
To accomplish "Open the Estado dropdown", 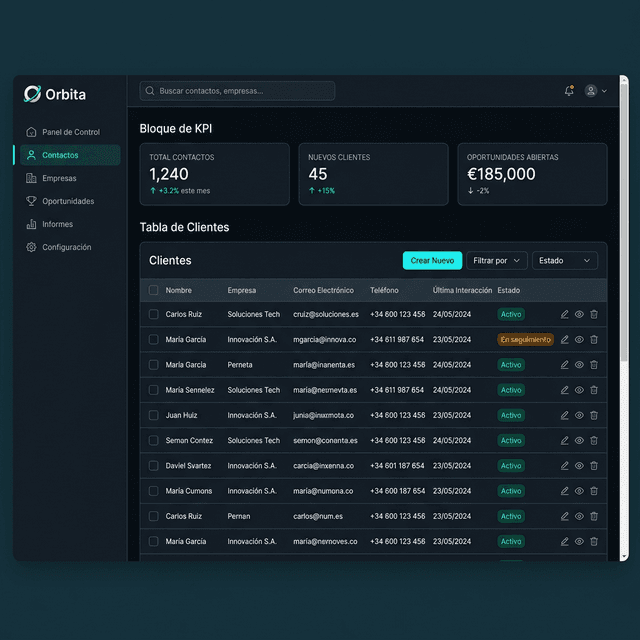I will click(x=565, y=260).
